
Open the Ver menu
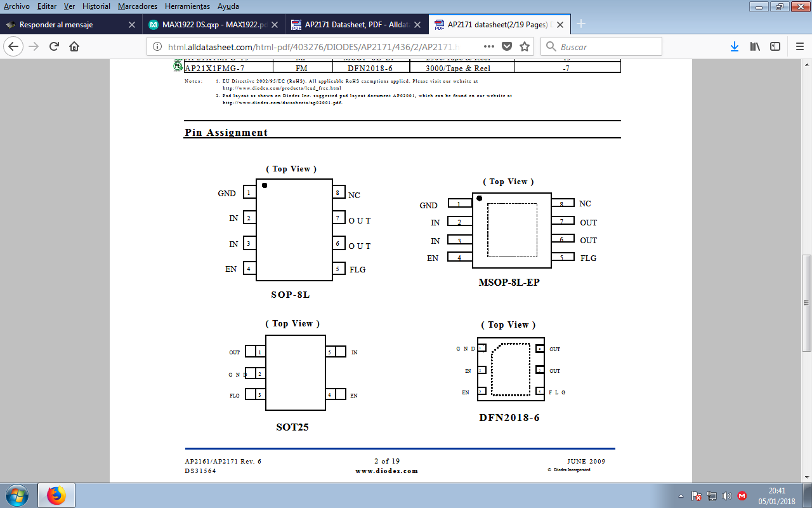pos(70,6)
